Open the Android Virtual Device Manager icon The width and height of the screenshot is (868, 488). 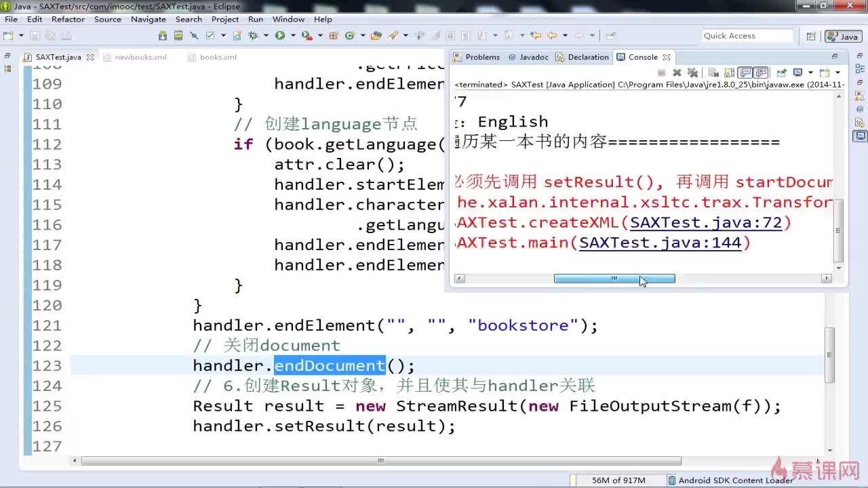coord(178,36)
